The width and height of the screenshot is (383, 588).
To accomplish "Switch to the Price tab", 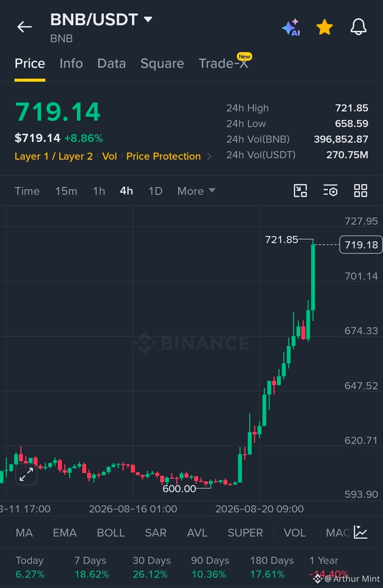I will 30,64.
